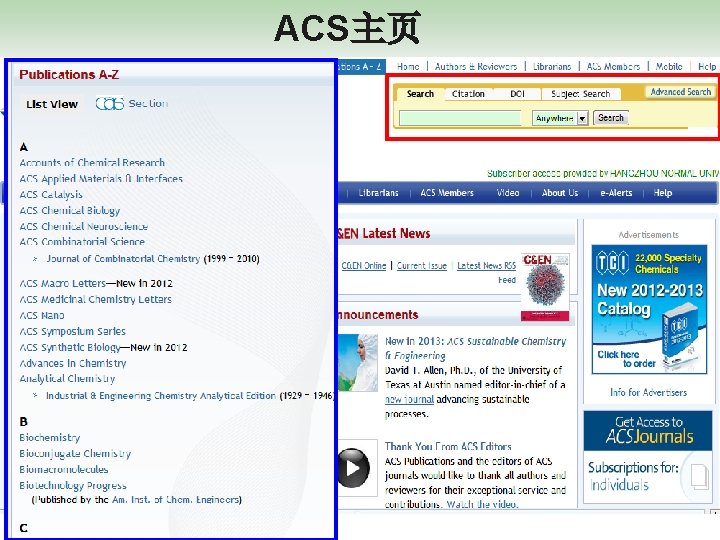Open Help in the blue menu bar

point(663,193)
